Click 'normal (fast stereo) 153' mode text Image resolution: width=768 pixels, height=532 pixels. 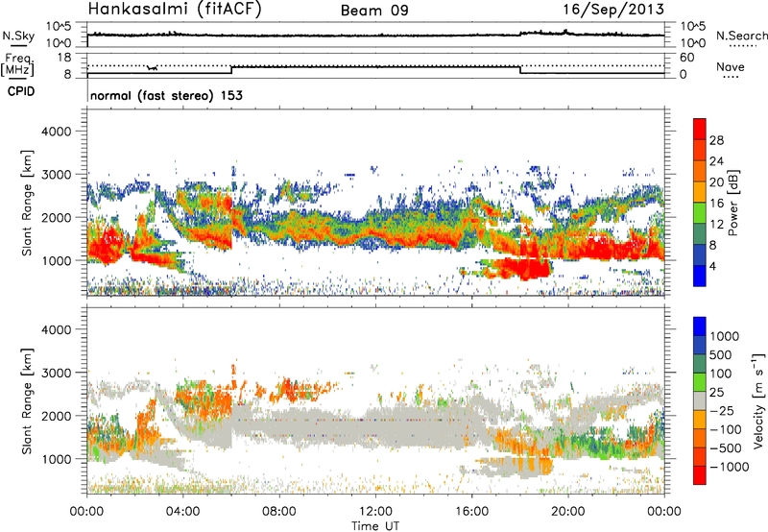(166, 95)
